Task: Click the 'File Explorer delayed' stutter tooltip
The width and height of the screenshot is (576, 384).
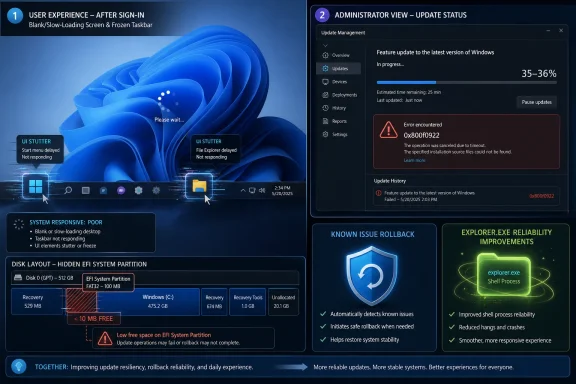Action: point(216,149)
